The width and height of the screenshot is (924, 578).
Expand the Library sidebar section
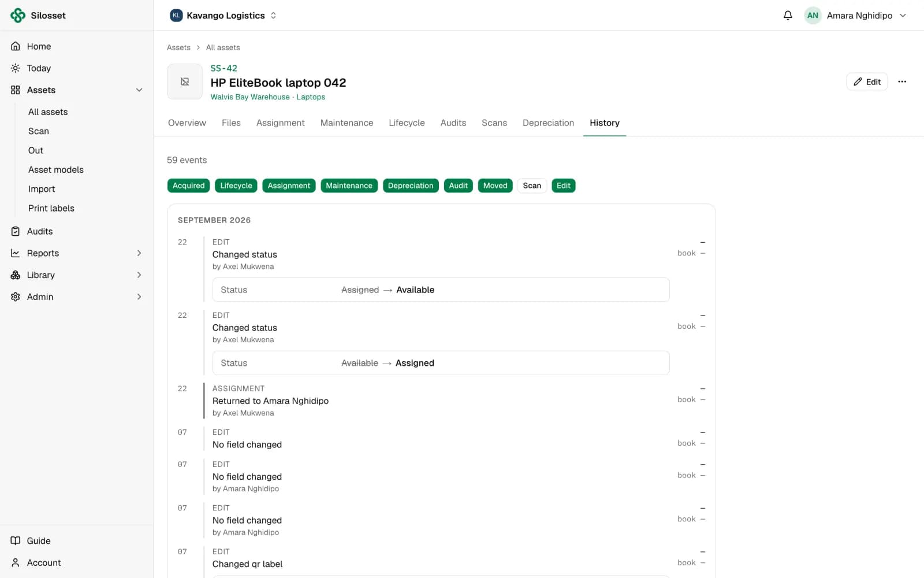point(139,275)
